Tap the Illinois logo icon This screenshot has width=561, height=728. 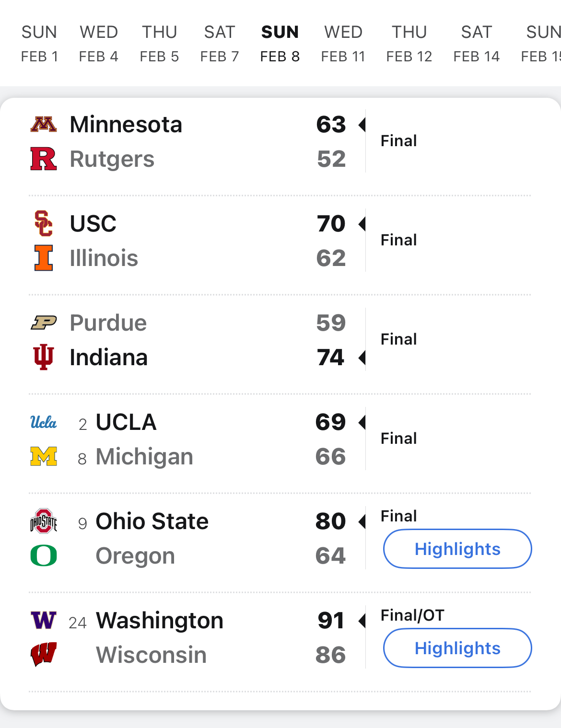click(44, 258)
